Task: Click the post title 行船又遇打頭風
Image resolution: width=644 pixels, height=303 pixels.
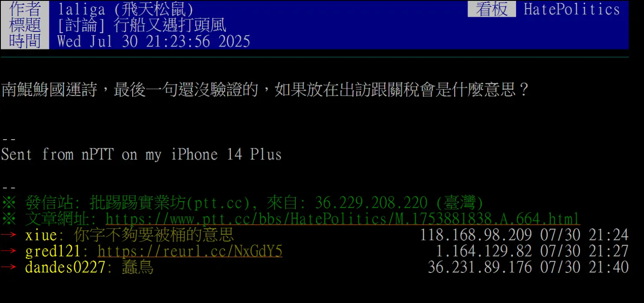Action: (170, 25)
